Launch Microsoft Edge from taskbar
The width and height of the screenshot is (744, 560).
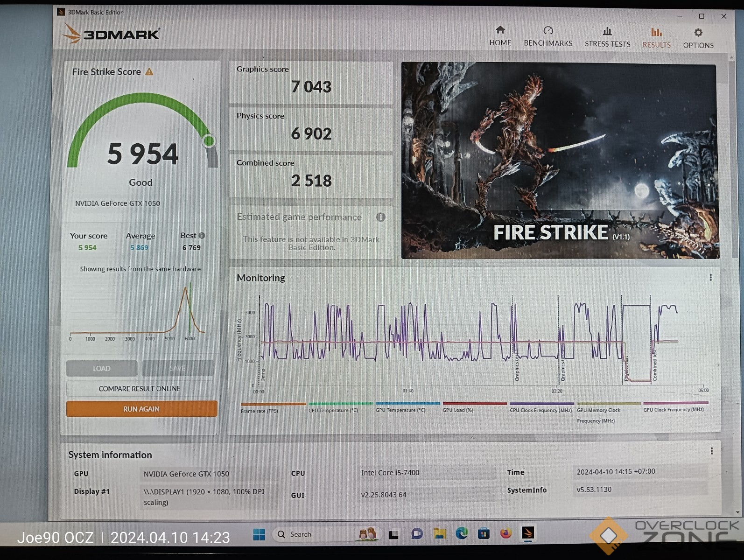[x=462, y=533]
